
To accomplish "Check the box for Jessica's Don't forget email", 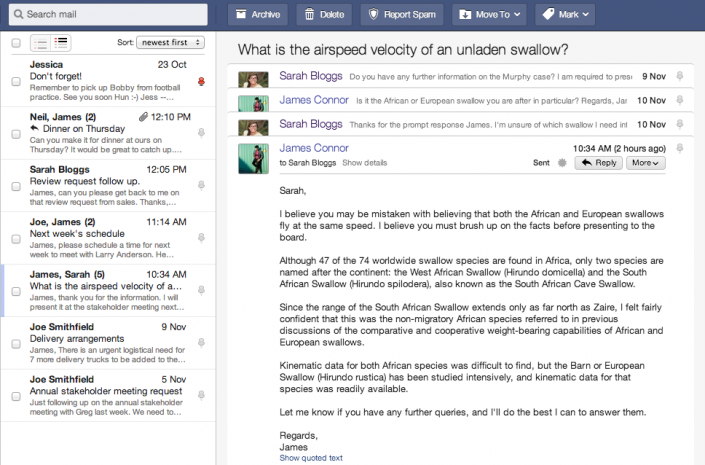I will tap(16, 81).
